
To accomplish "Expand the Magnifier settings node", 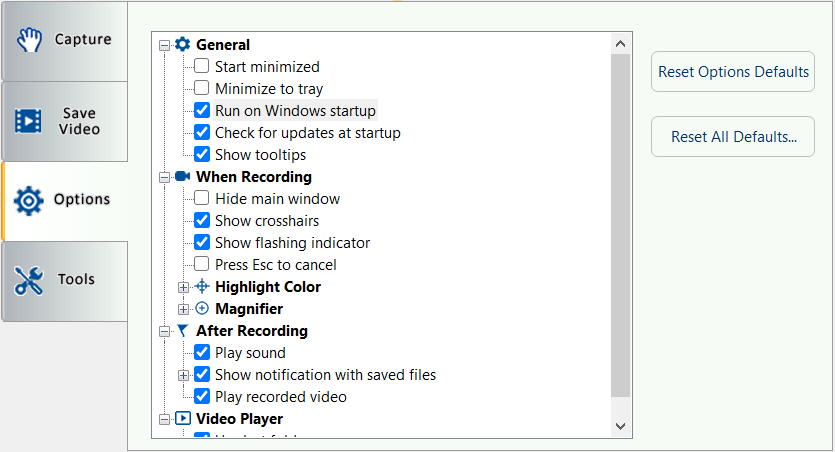I will pos(183,309).
